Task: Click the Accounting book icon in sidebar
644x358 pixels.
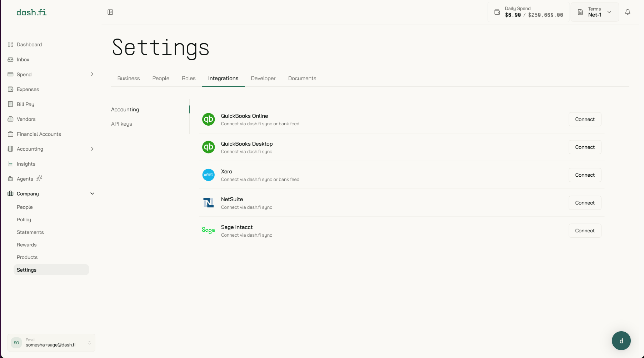Action: [x=10, y=149]
